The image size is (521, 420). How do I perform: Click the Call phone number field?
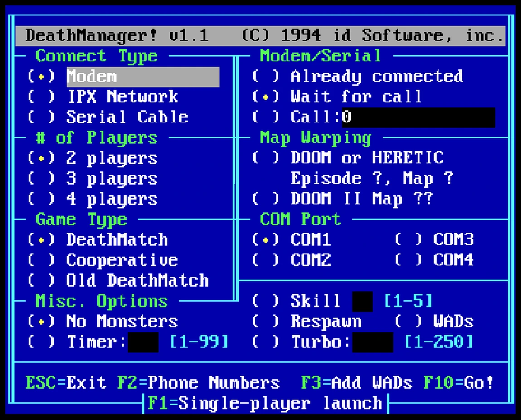point(419,117)
